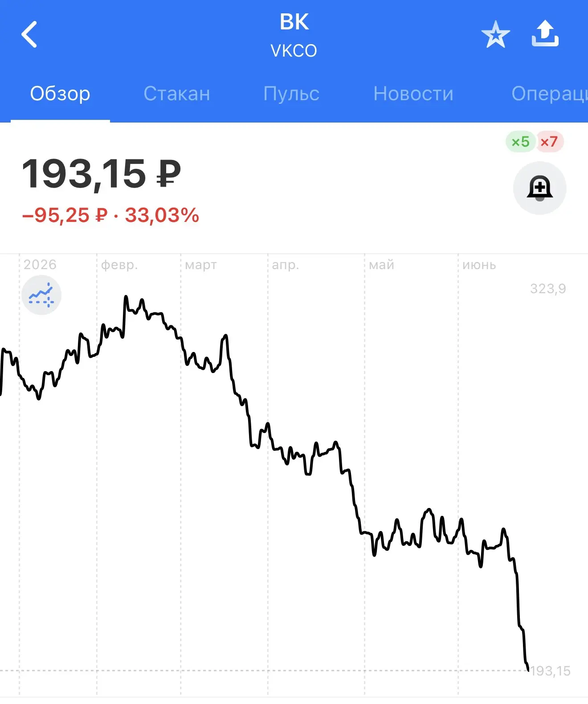Tap the ВК VKCO title header
The image size is (588, 704).
[294, 35]
